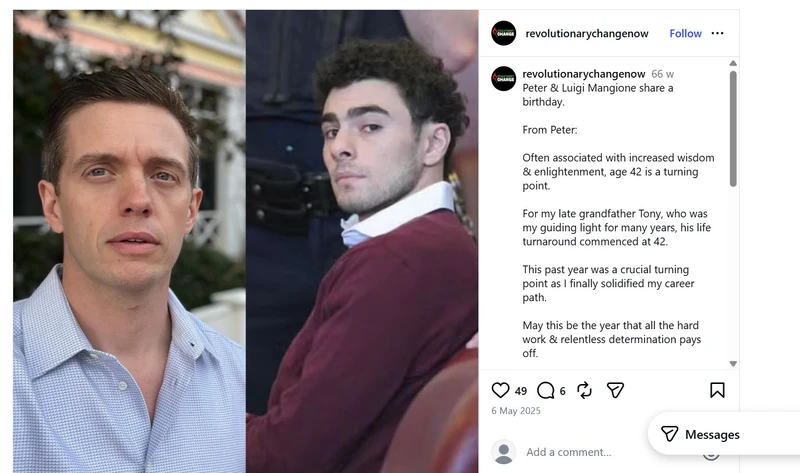Click the 6 May 2025 post date
Viewport: 800px width, 473px height.
pos(516,411)
